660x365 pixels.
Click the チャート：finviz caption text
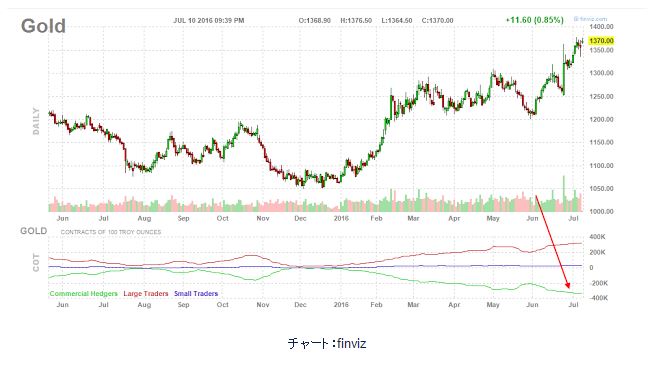tap(327, 343)
